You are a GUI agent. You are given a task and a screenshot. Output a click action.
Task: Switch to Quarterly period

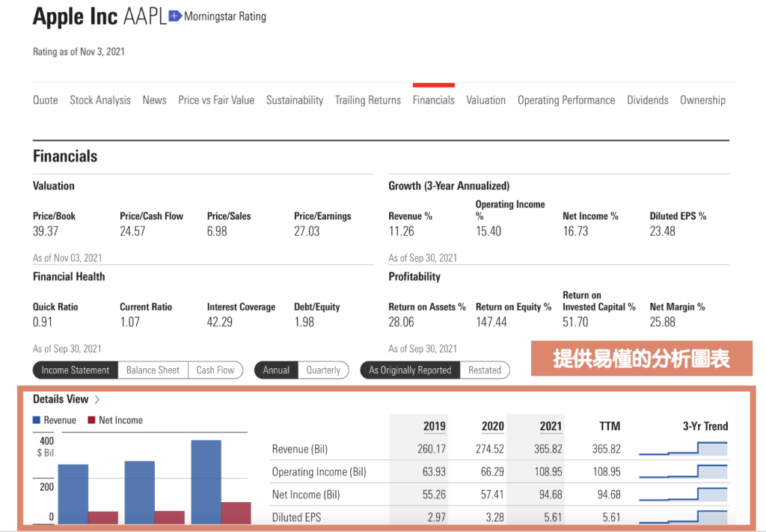(323, 370)
